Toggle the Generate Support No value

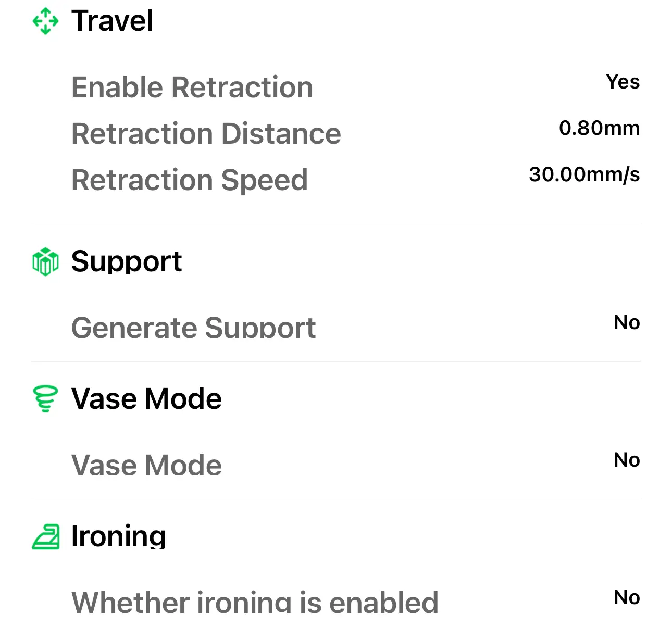tap(627, 322)
